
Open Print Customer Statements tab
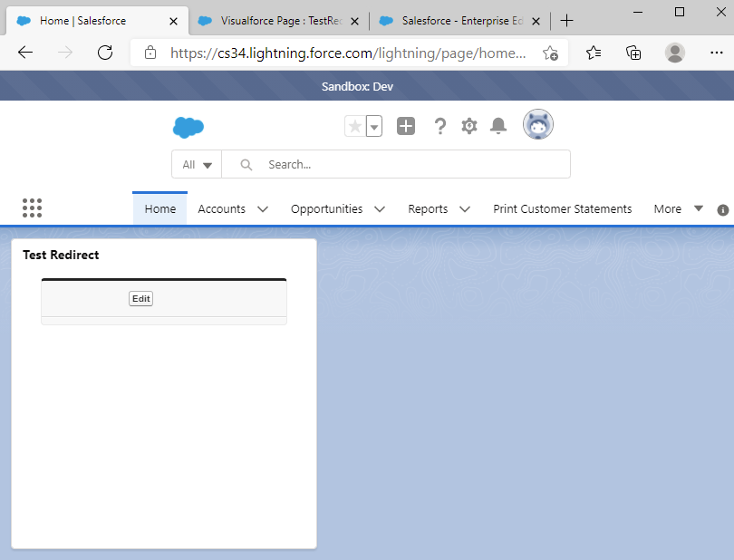point(562,208)
